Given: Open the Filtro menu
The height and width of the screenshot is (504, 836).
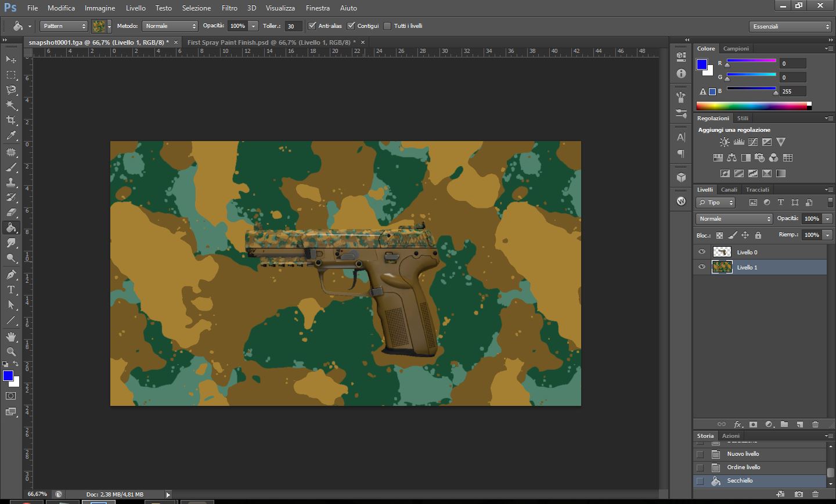Looking at the screenshot, I should pyautogui.click(x=229, y=8).
